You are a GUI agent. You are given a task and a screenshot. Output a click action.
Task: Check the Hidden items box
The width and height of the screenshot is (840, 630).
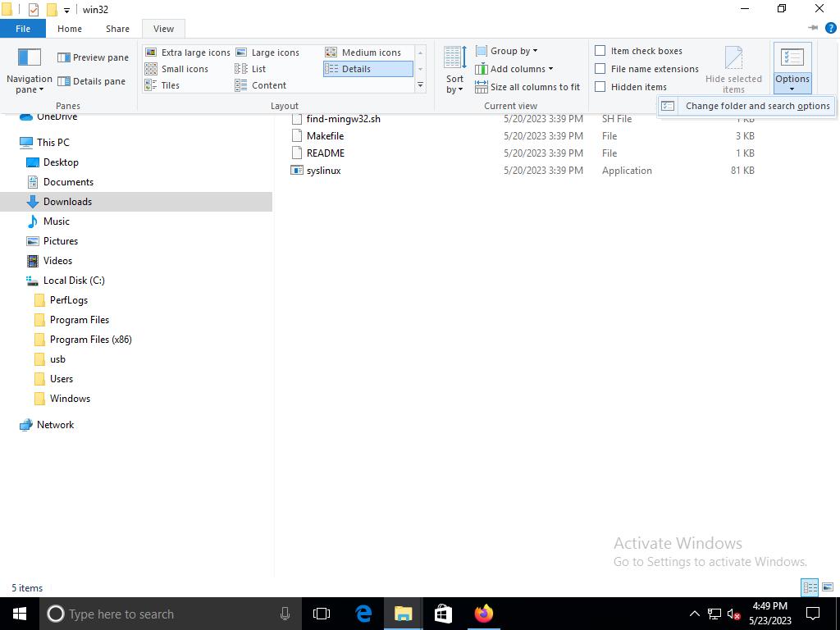pos(600,87)
